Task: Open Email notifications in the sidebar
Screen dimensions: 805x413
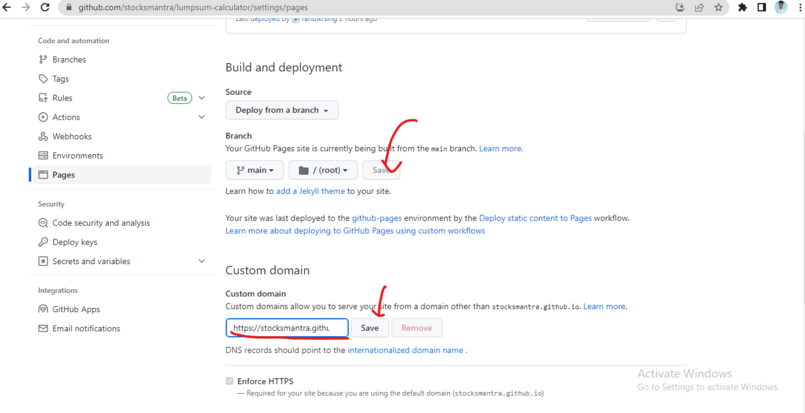Action: click(x=86, y=328)
